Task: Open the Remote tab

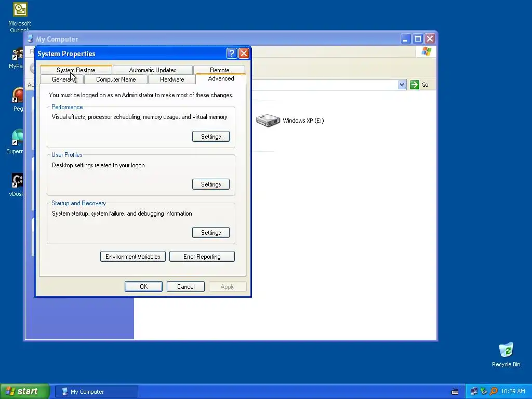Action: [x=220, y=70]
